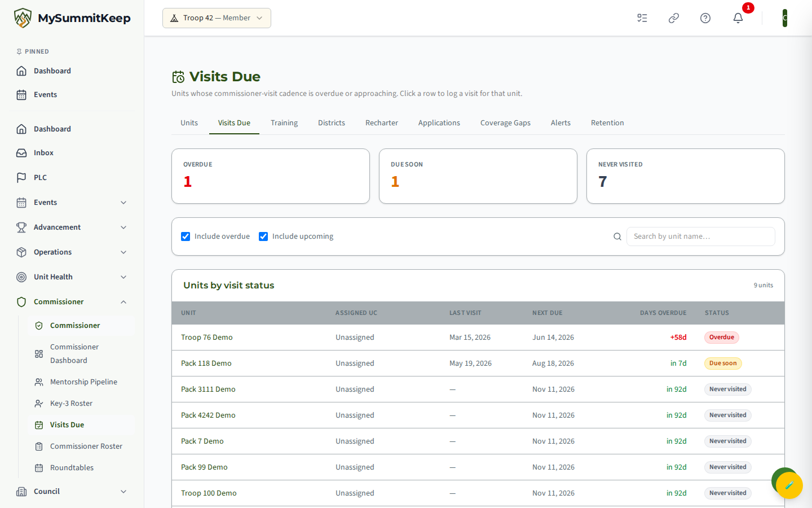Click the Key-3 Roster person icon
Viewport: 812px width, 508px height.
pos(39,404)
